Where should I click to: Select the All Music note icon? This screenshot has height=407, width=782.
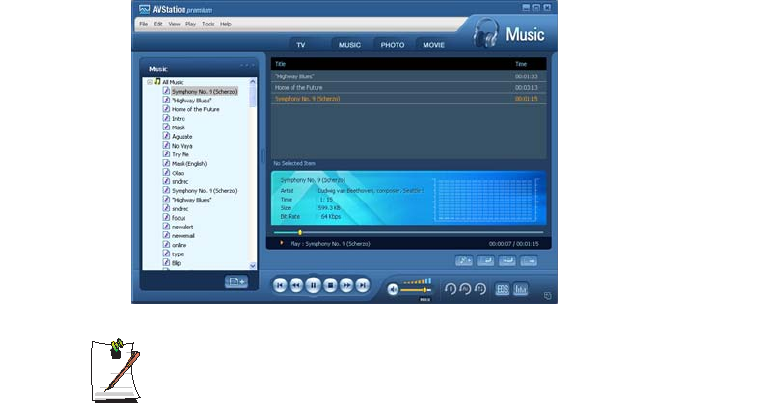pyautogui.click(x=158, y=81)
